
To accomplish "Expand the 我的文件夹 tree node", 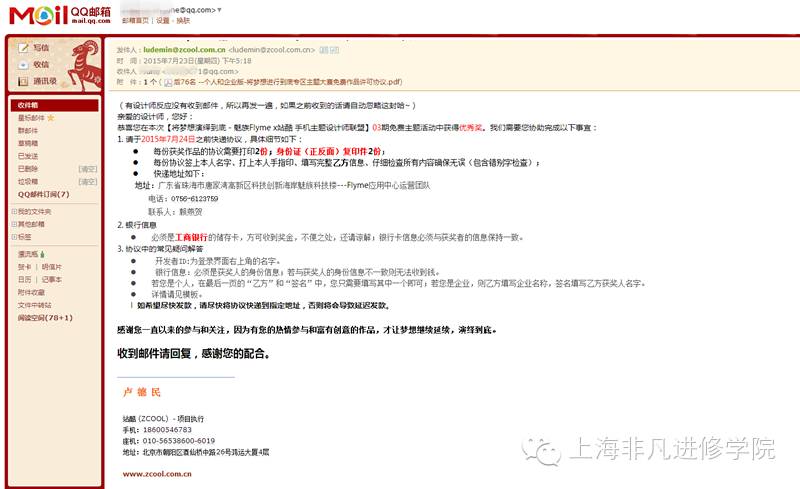I will pos(14,211).
